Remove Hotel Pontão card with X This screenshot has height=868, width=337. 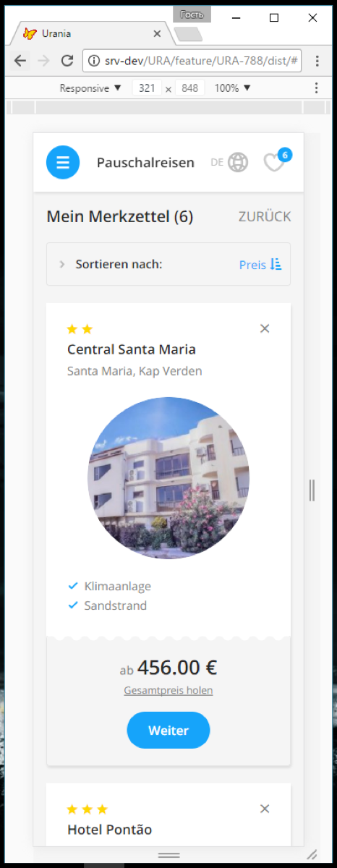[265, 809]
